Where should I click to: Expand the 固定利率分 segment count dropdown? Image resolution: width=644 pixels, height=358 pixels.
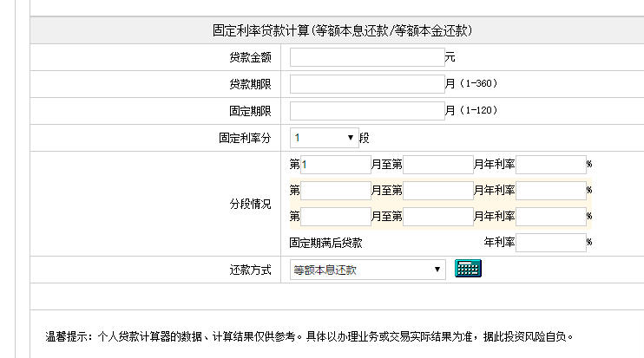pos(324,137)
